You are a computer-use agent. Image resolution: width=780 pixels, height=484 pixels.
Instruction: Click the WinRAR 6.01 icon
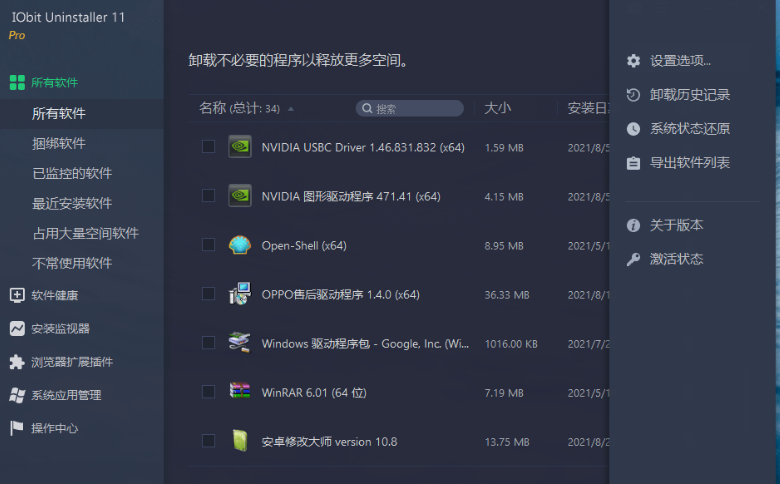(239, 391)
